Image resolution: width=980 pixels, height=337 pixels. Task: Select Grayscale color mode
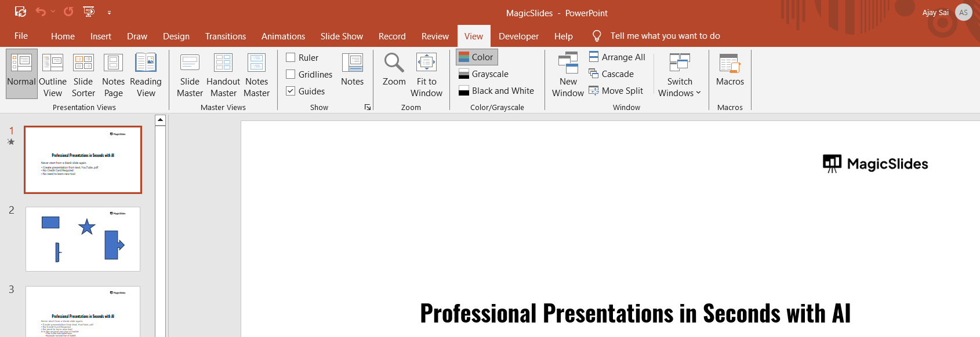point(484,74)
